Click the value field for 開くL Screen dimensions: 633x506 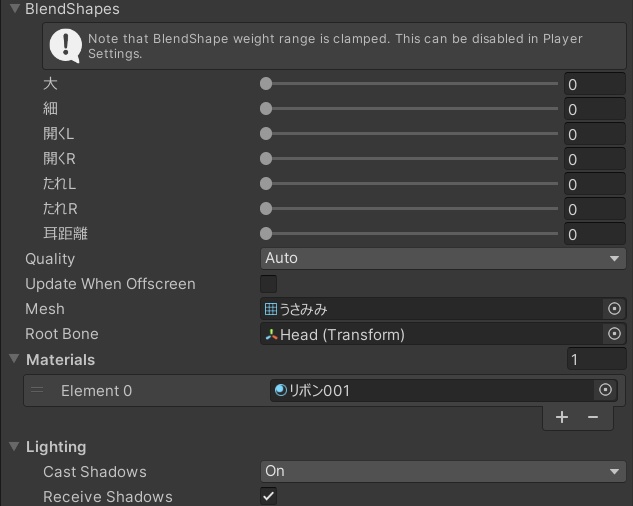click(x=594, y=134)
